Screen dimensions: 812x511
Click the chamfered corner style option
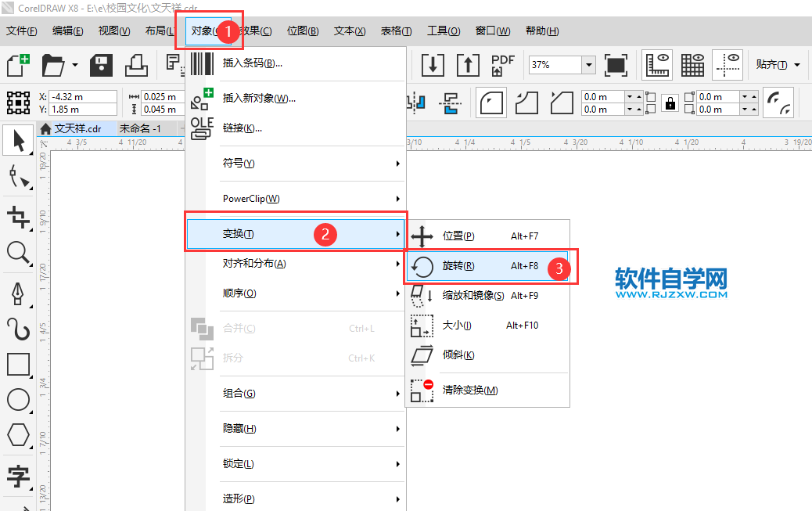(562, 103)
